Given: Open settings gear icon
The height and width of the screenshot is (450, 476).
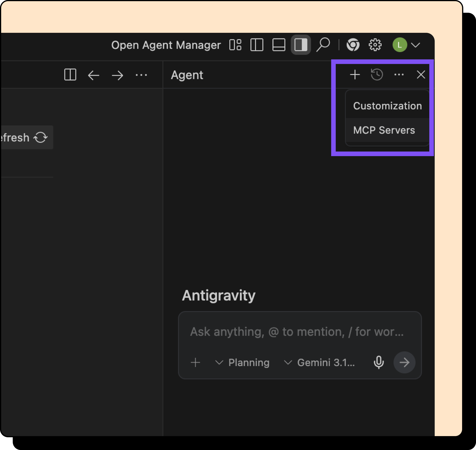Looking at the screenshot, I should pos(375,45).
